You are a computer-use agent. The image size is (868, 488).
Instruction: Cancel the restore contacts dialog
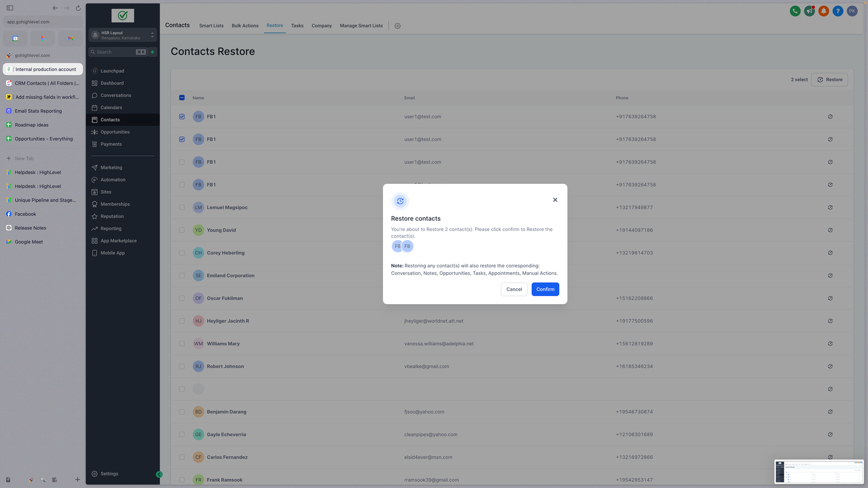[514, 290]
